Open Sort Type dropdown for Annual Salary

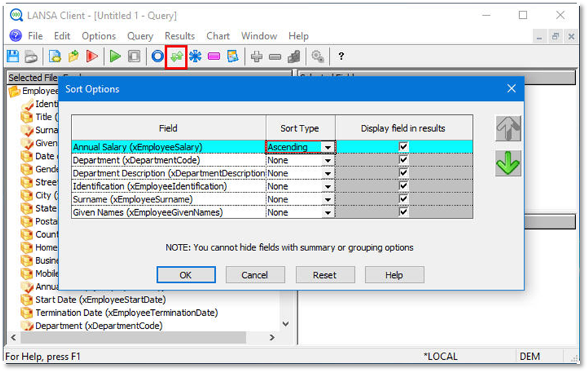pos(328,147)
